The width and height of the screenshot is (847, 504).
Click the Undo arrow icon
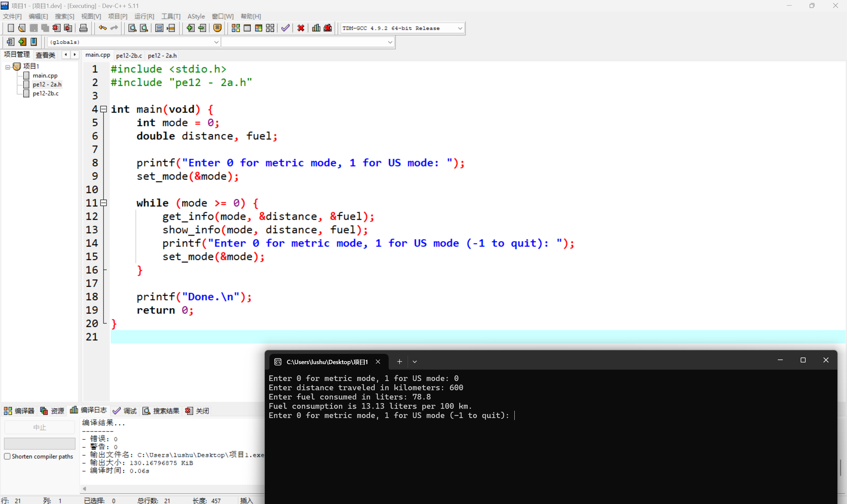click(102, 28)
